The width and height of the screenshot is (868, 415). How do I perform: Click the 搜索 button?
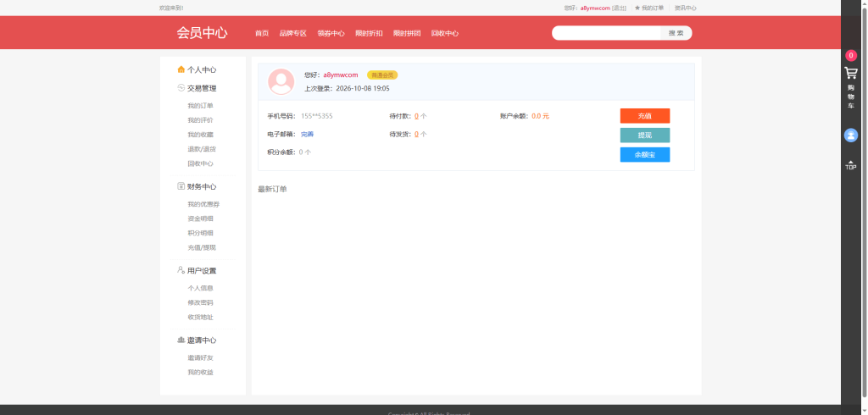tap(676, 33)
